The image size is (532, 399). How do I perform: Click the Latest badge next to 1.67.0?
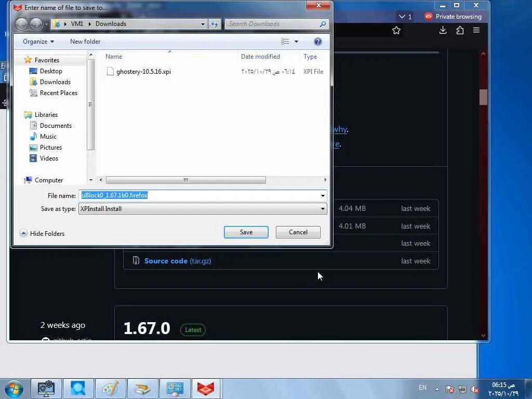193,330
